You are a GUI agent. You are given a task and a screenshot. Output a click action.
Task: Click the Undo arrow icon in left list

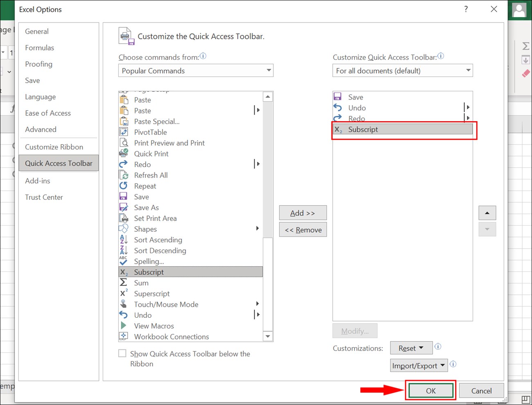pos(124,315)
